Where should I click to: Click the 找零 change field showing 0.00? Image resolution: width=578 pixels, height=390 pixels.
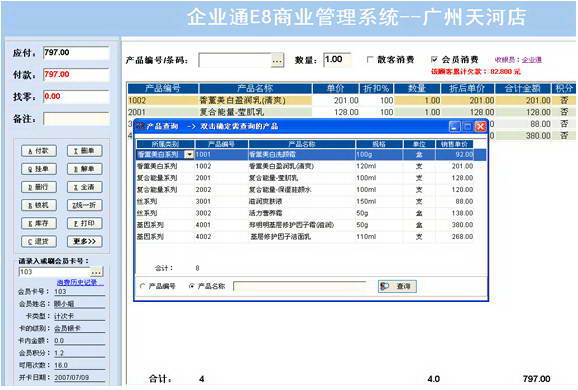(x=76, y=97)
